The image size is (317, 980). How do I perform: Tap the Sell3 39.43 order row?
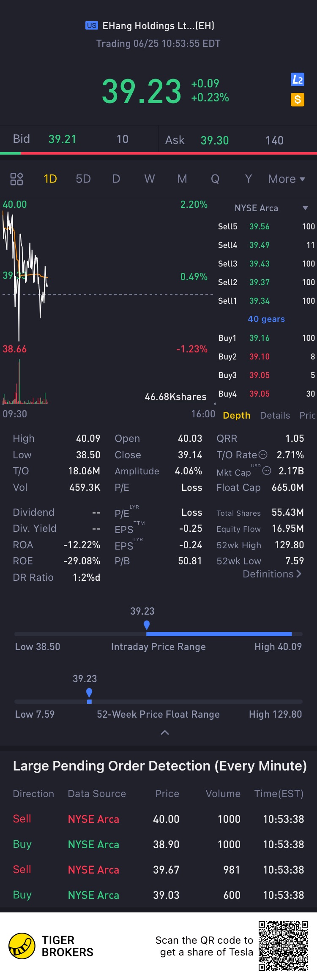pyautogui.click(x=266, y=264)
